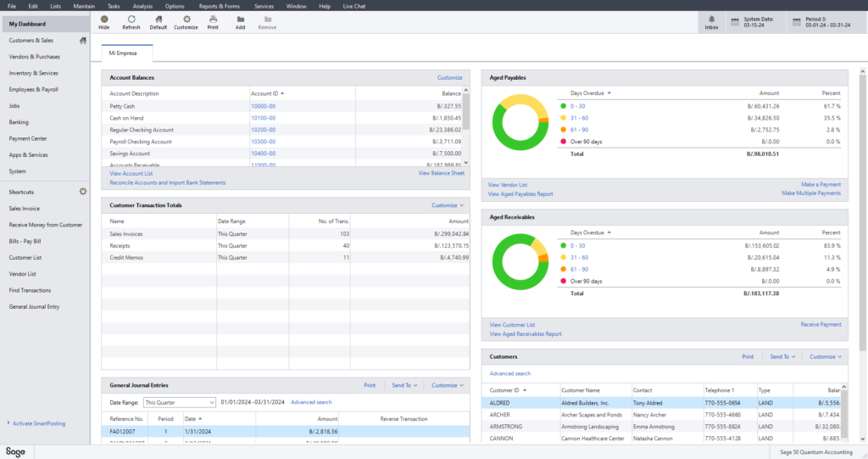Click the home icon beside Customers & Sales
The width and height of the screenshot is (868, 459).
click(83, 40)
